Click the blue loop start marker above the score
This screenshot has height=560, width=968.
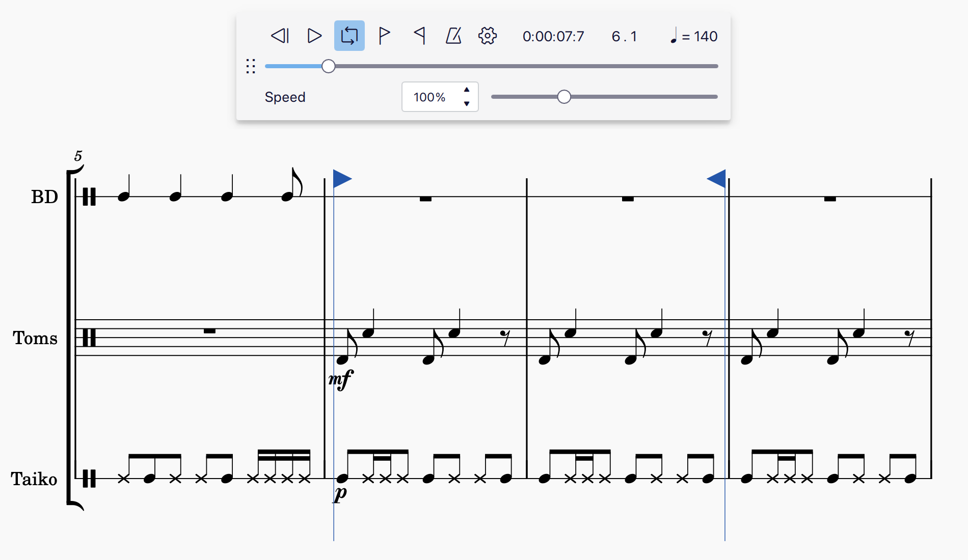(342, 179)
